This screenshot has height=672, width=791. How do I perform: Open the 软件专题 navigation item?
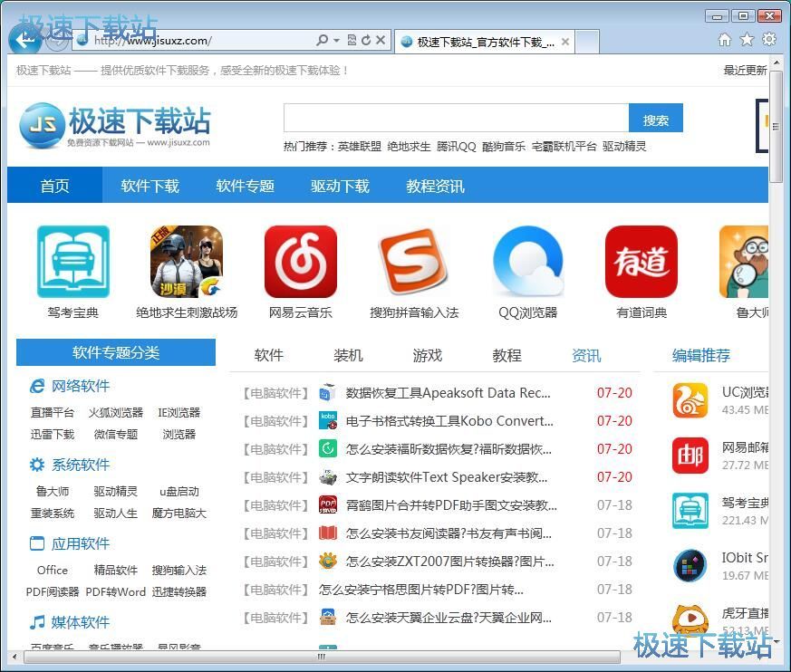[x=246, y=185]
